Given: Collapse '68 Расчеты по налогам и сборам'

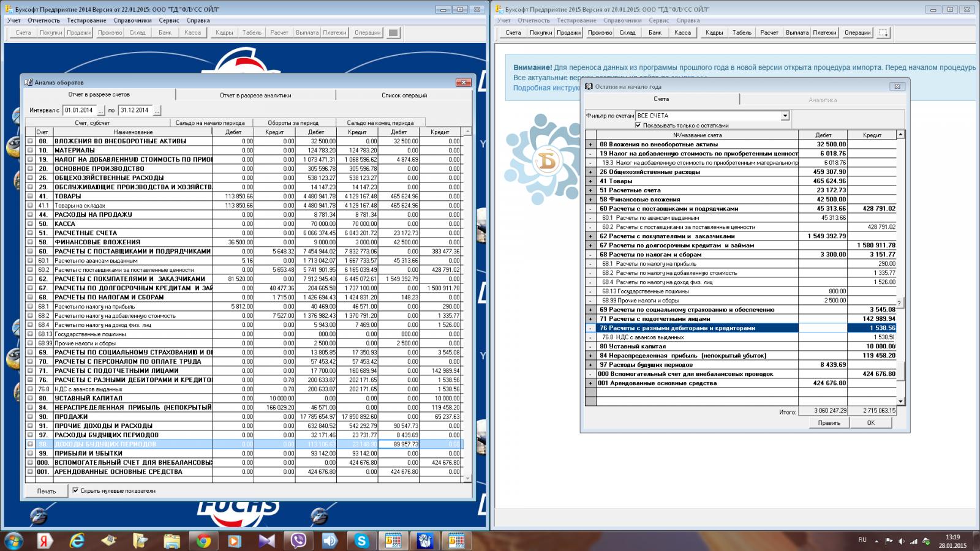Looking at the screenshot, I should (x=590, y=255).
